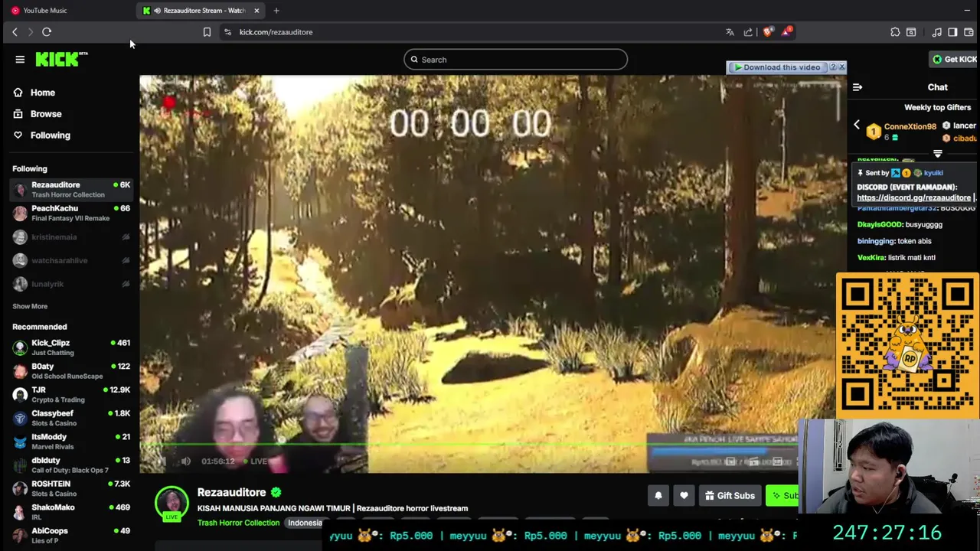Screen dimensions: 980x551
Task: Bookmark this page icon
Action: 207,32
